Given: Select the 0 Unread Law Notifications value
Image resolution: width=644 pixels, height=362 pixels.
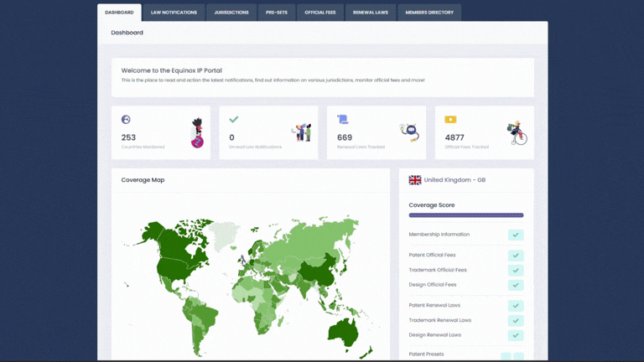Looking at the screenshot, I should (x=231, y=137).
